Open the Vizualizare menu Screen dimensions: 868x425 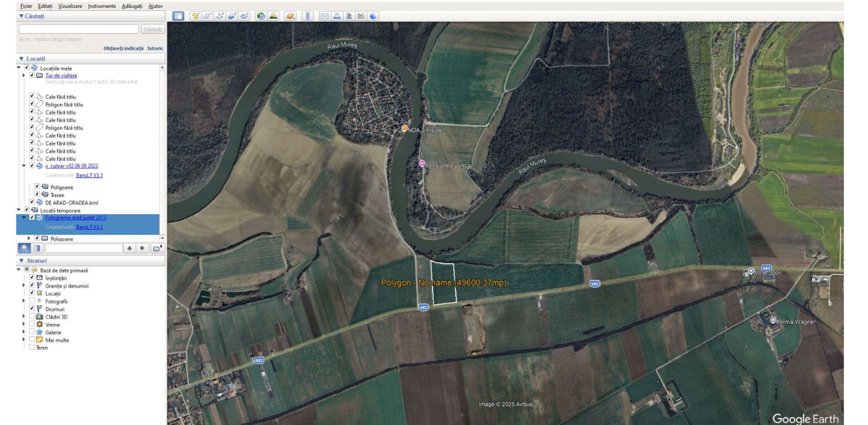click(x=71, y=6)
